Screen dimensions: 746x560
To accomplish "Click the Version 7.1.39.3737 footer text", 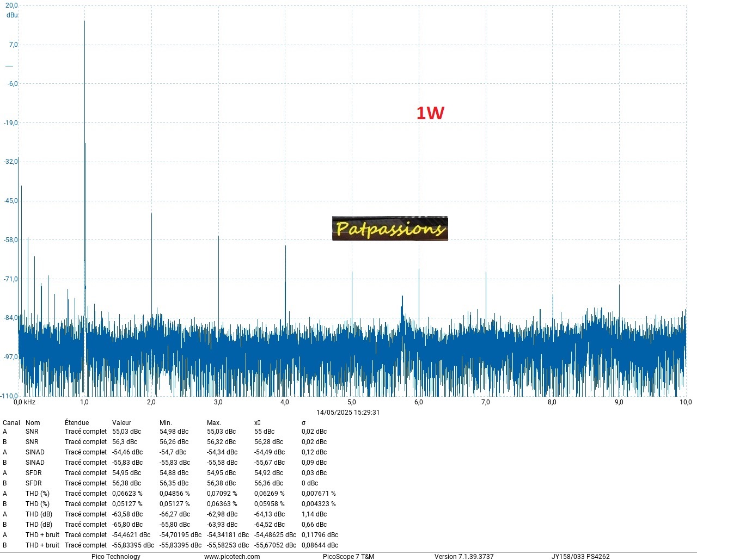I will 464,556.
